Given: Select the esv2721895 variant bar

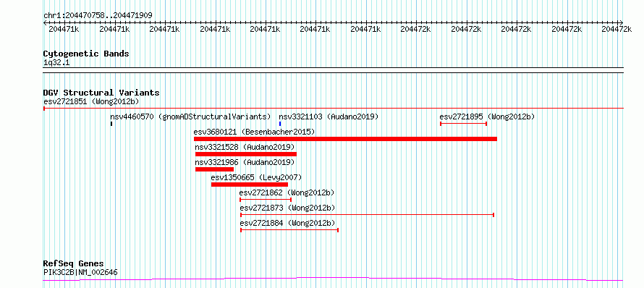Looking at the screenshot, I should [463, 123].
